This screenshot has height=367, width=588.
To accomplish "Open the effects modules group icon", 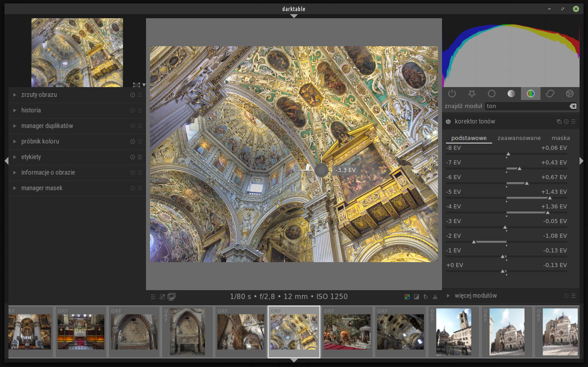I will point(570,93).
